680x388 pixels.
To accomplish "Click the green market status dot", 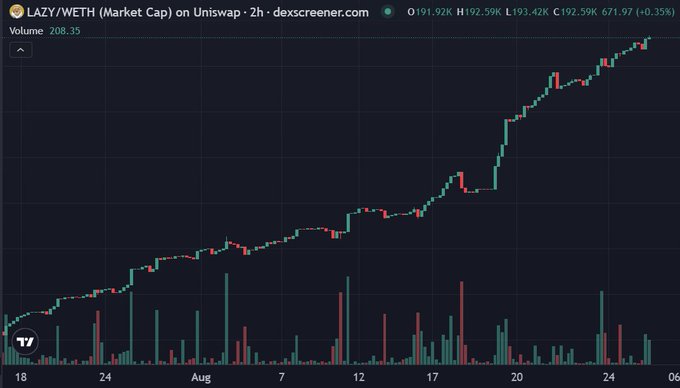I will point(388,12).
